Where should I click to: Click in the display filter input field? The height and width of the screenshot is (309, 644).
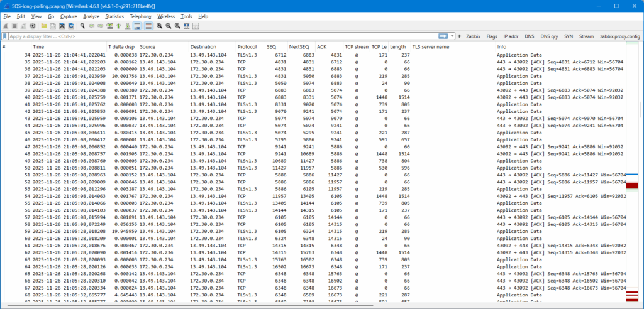click(x=220, y=36)
